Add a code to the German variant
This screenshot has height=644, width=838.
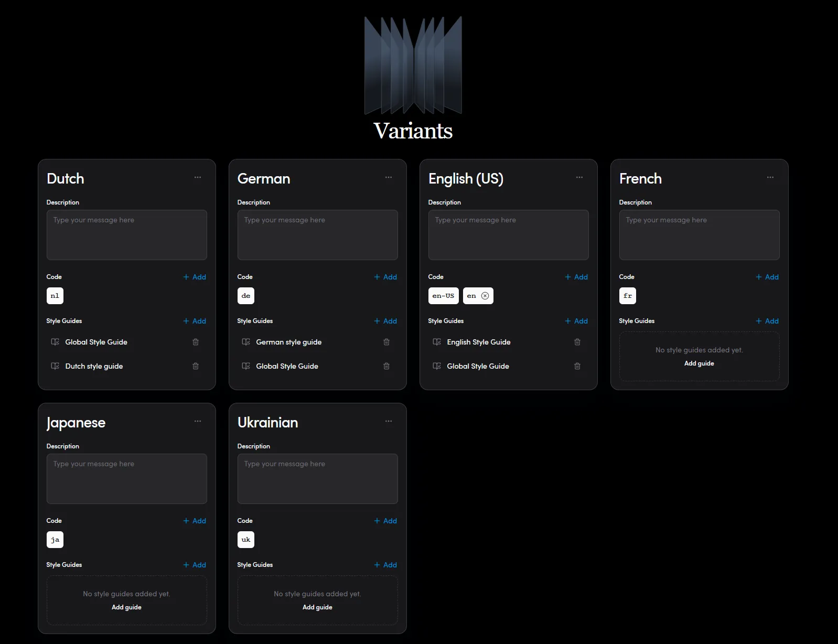click(385, 277)
